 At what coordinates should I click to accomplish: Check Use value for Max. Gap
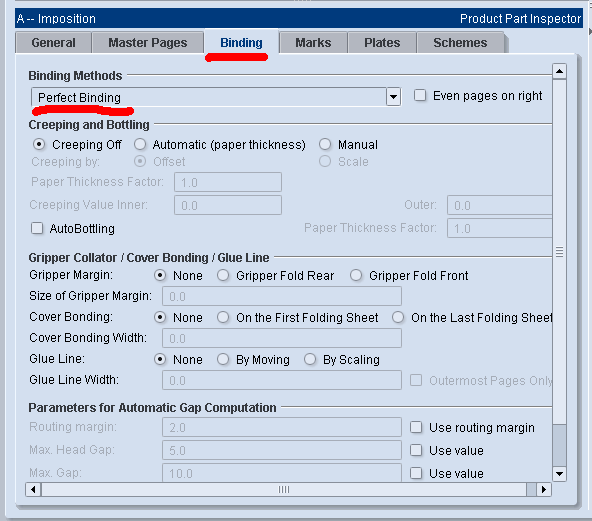pyautogui.click(x=416, y=473)
